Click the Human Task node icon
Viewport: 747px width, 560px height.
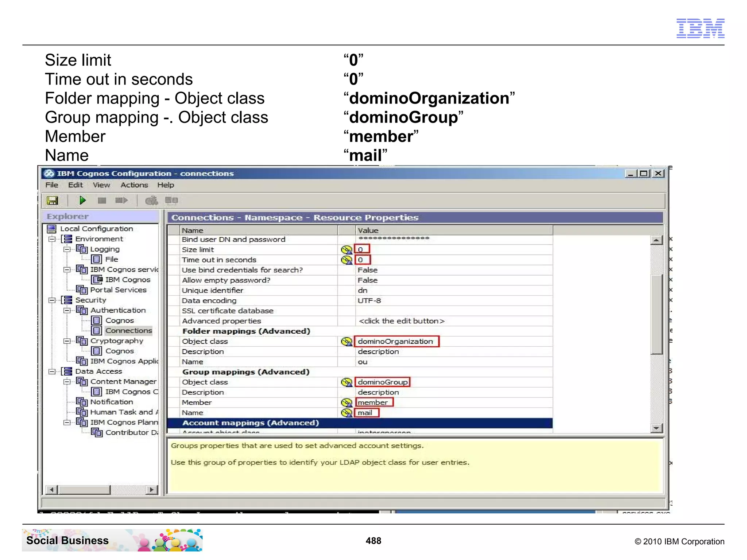coord(82,412)
